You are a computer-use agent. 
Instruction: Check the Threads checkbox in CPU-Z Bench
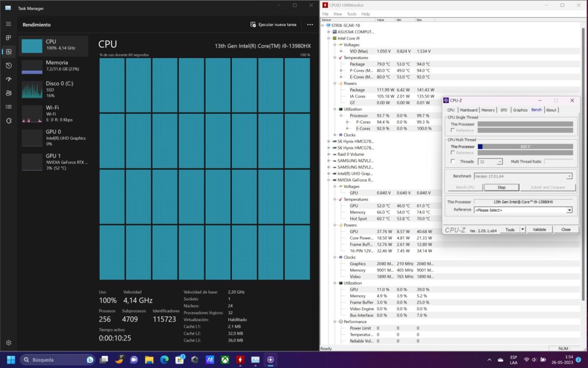coord(452,162)
